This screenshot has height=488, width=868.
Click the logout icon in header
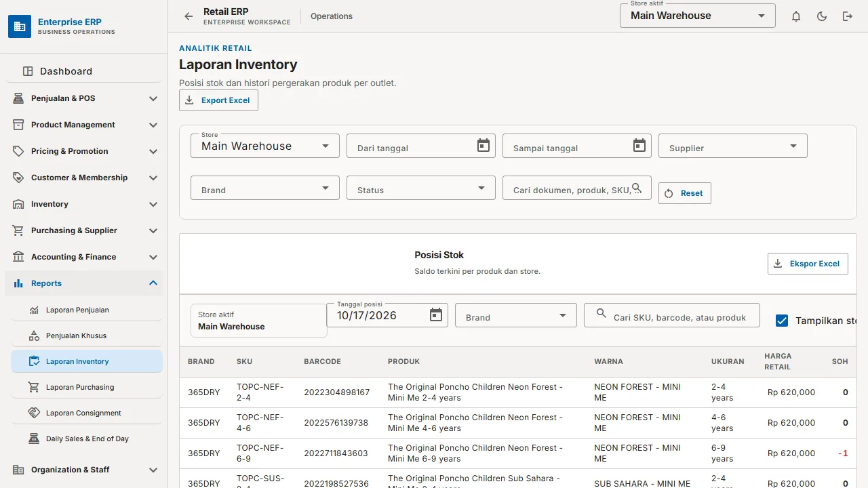(848, 16)
